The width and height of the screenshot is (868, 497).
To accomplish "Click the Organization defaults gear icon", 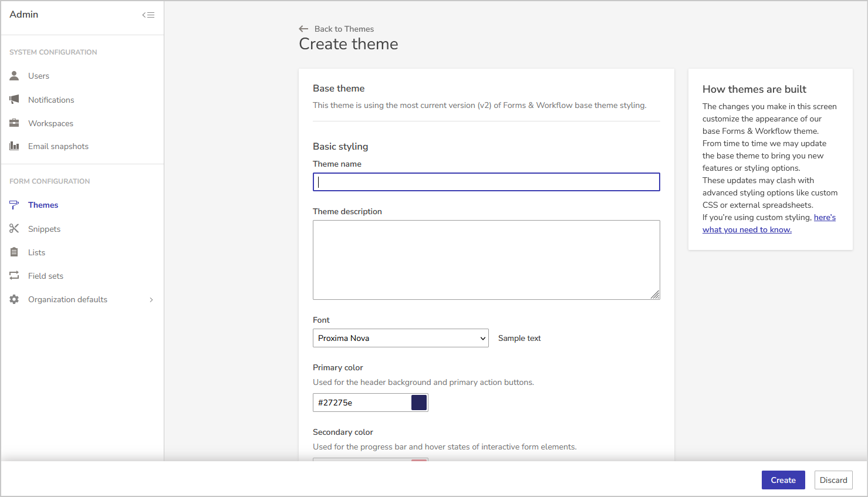I will [x=13, y=299].
